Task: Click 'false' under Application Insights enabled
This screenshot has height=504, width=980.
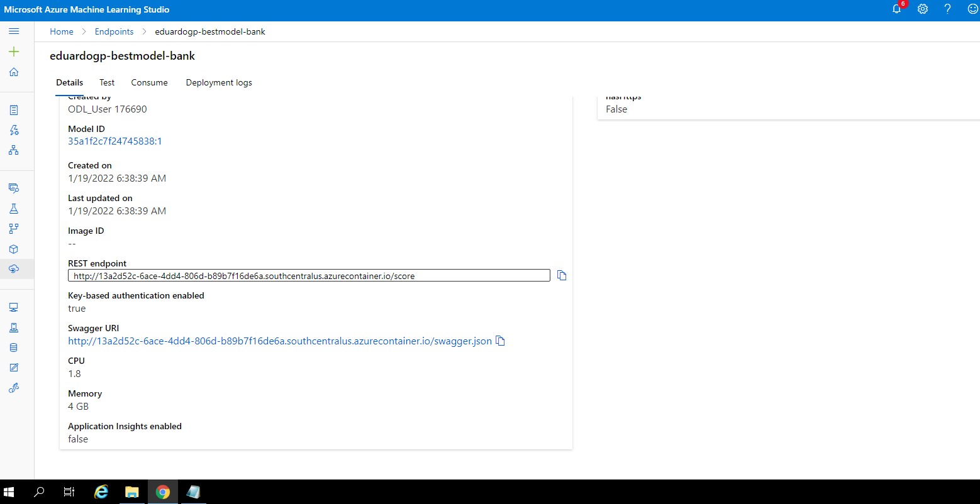Action: (x=78, y=439)
